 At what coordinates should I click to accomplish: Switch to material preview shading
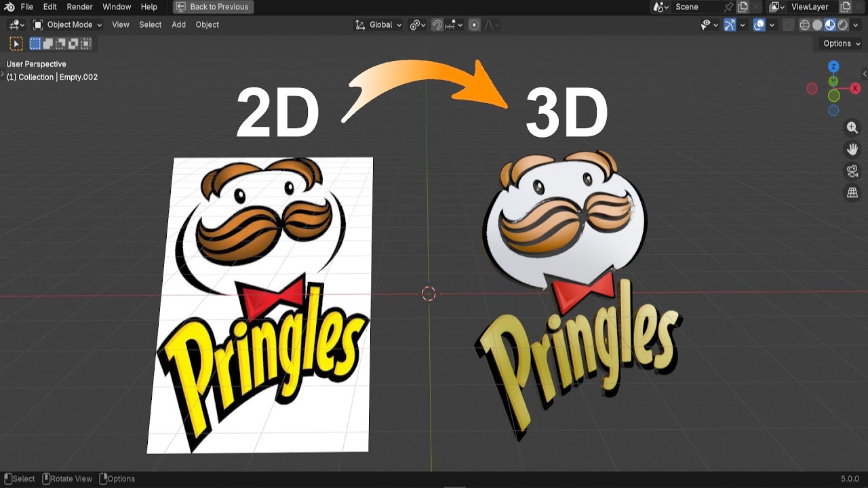pos(830,24)
